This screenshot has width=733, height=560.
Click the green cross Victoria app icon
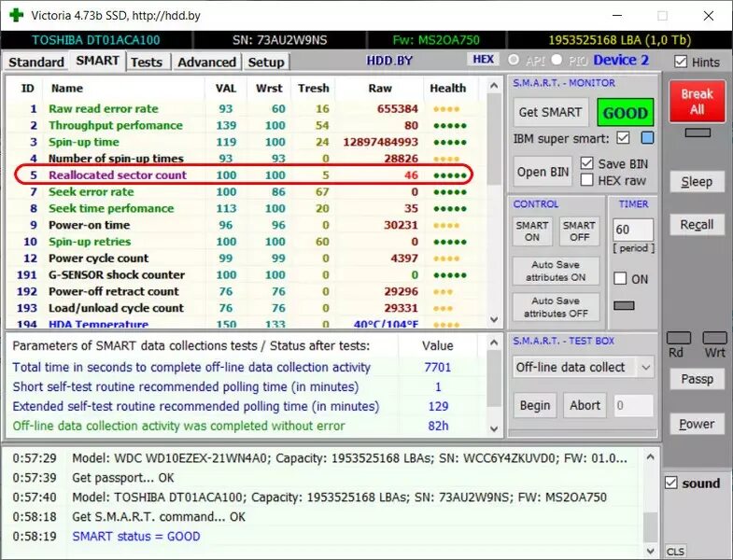coord(16,15)
